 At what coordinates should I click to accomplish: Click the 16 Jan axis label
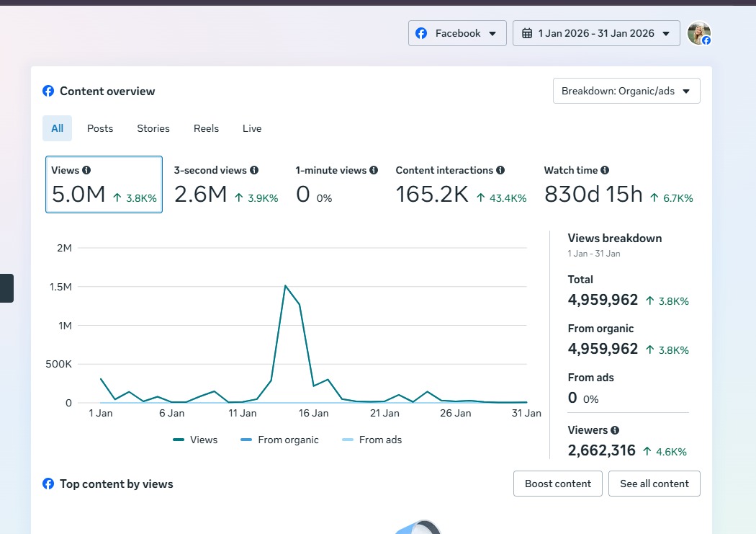tap(313, 413)
